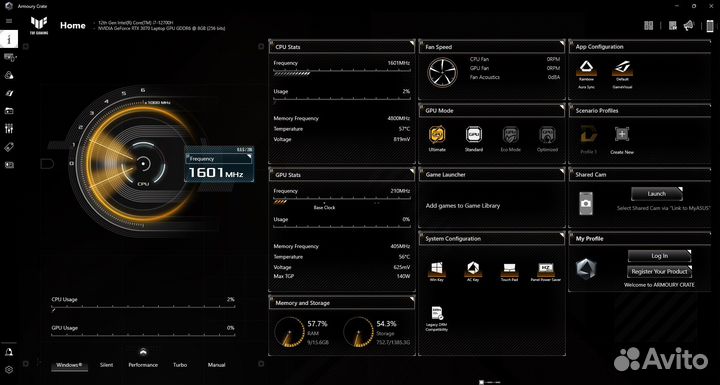
Task: Open the hamburger menu in the sidebar
Action: 9,21
